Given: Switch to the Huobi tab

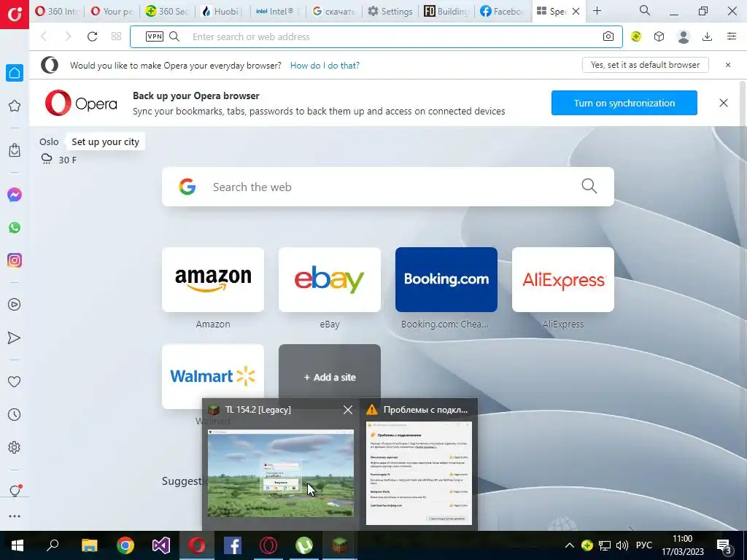Looking at the screenshot, I should tap(223, 12).
